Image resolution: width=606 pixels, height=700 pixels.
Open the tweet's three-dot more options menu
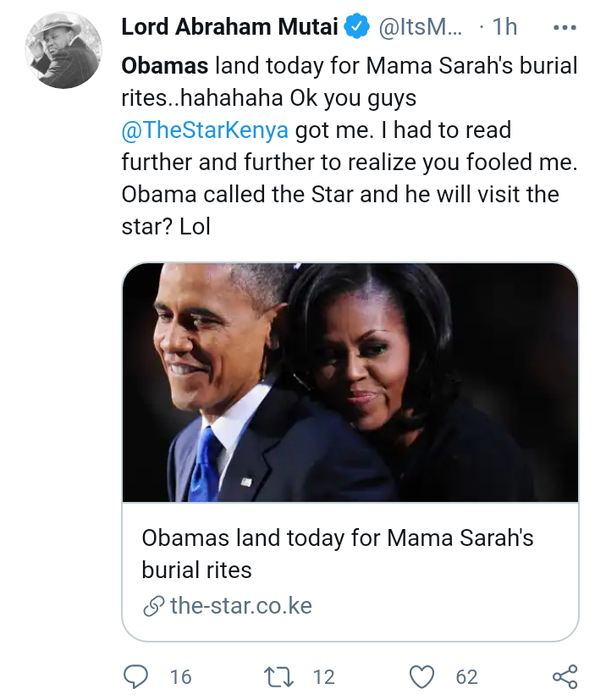[x=565, y=28]
